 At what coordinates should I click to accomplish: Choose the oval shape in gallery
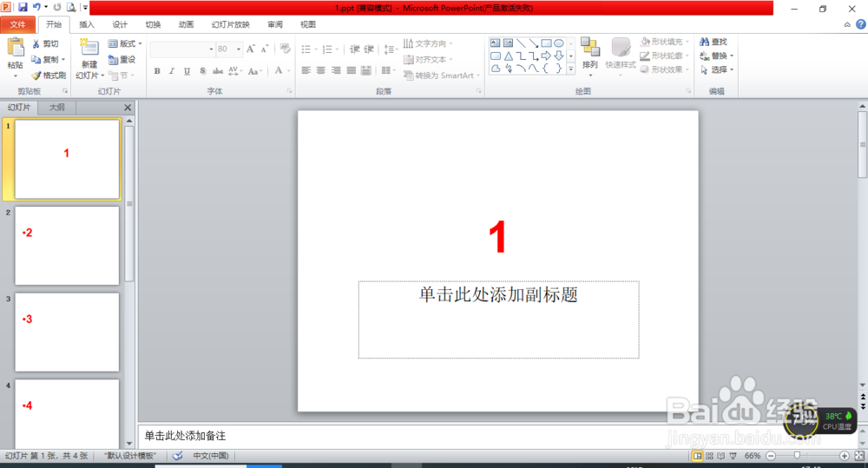559,43
